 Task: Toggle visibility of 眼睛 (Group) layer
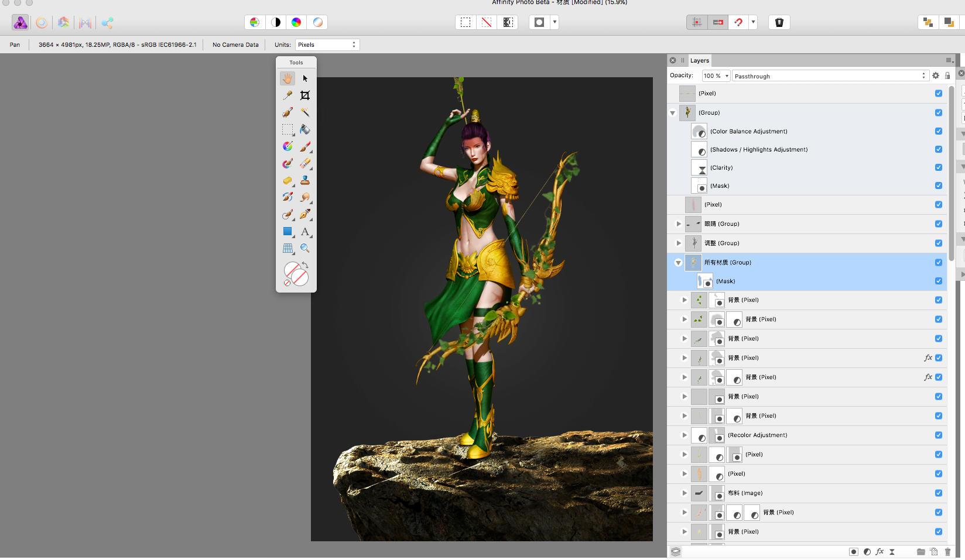point(939,224)
